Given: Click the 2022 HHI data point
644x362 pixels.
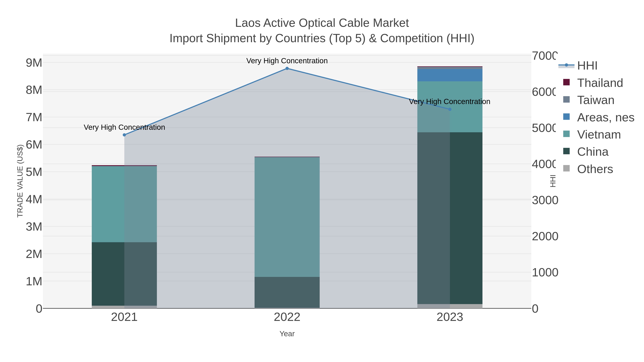Looking at the screenshot, I should [x=287, y=68].
